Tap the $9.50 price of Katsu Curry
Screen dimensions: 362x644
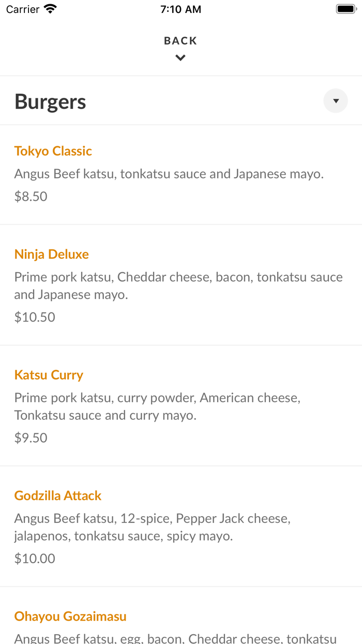pyautogui.click(x=31, y=437)
